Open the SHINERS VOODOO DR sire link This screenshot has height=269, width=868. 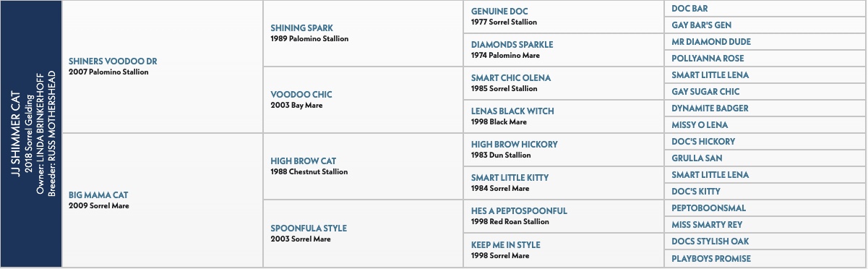pos(113,61)
